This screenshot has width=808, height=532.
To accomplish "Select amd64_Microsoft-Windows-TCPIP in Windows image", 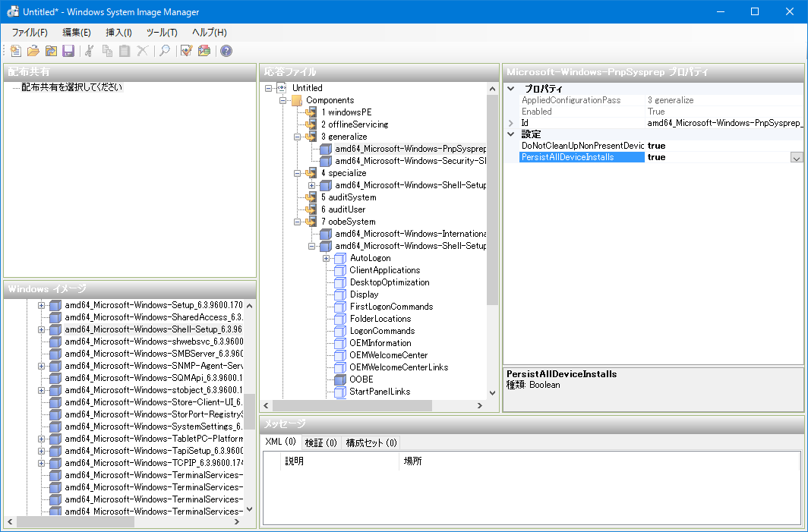I will [153, 463].
